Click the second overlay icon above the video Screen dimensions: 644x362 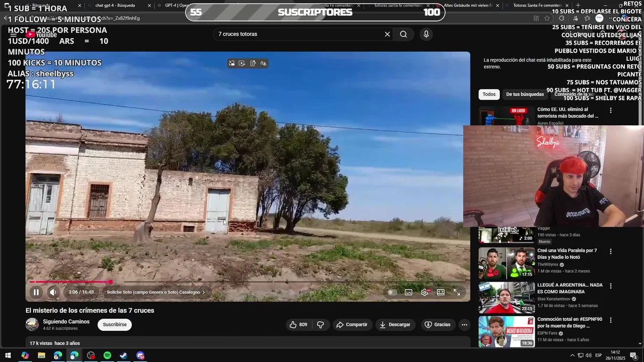pyautogui.click(x=242, y=63)
